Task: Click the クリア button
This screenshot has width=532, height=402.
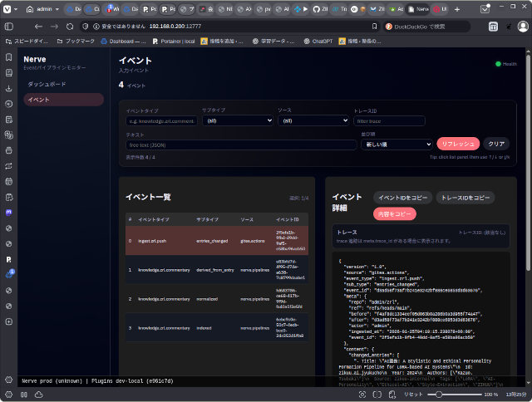Action: point(495,144)
